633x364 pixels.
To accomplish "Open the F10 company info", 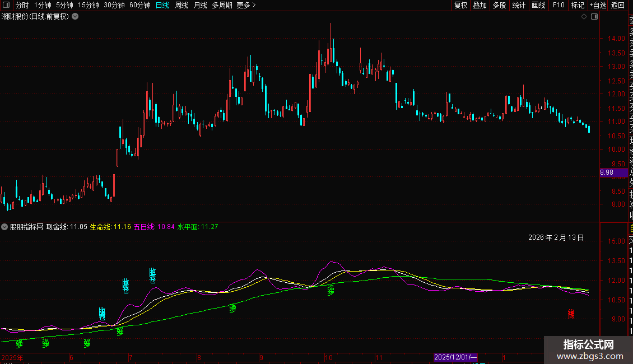I will tap(558, 5).
